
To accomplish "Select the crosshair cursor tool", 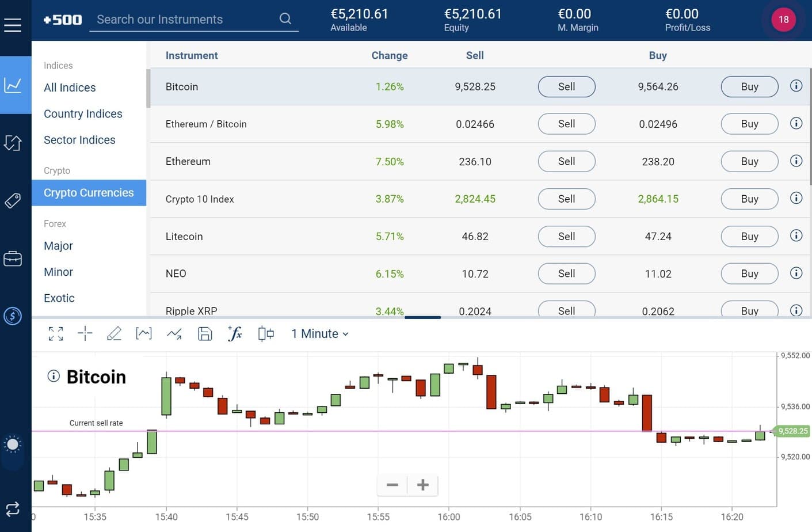I will (x=85, y=333).
